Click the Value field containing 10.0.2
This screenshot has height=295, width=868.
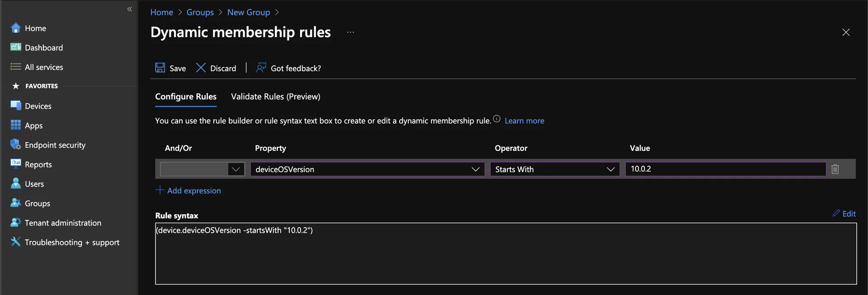(726, 169)
